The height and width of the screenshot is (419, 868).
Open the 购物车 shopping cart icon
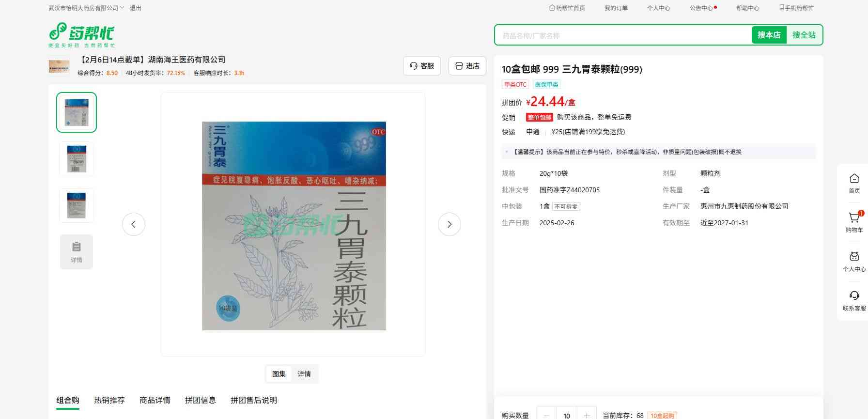click(854, 218)
